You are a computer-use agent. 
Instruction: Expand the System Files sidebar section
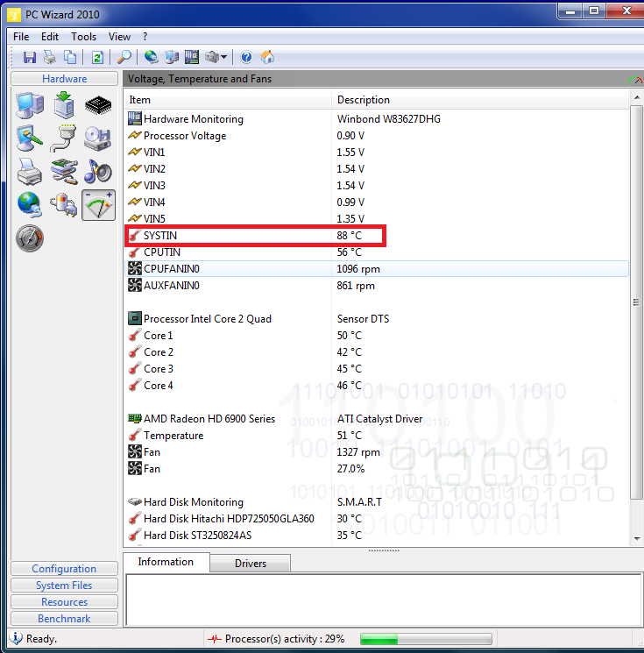[64, 586]
